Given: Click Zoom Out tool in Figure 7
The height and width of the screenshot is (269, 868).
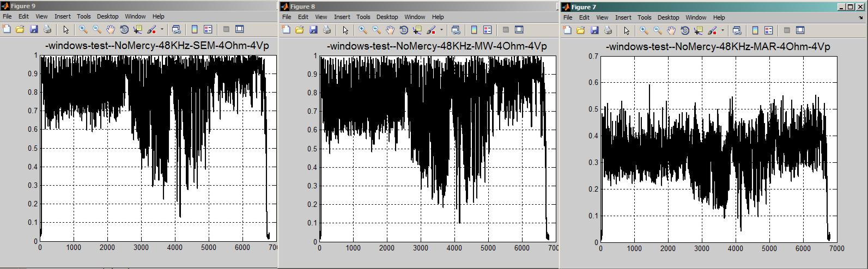Looking at the screenshot, I should click(x=658, y=30).
